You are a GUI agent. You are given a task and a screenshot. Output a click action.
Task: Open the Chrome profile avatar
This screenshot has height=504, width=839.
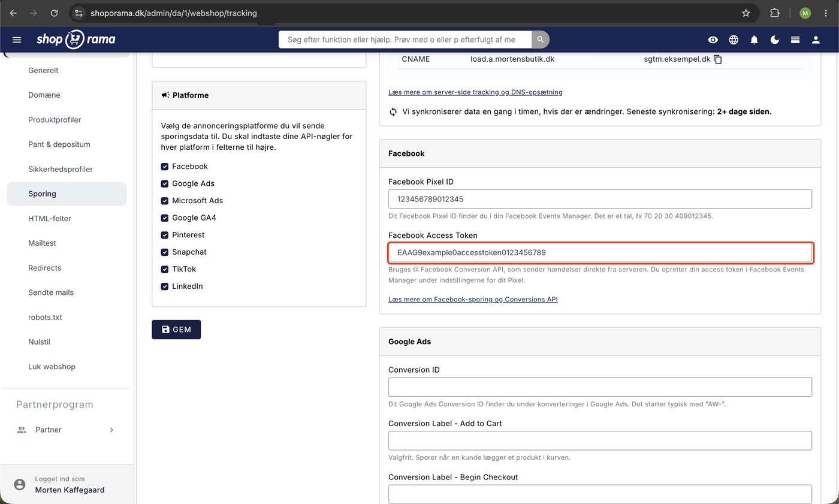805,13
